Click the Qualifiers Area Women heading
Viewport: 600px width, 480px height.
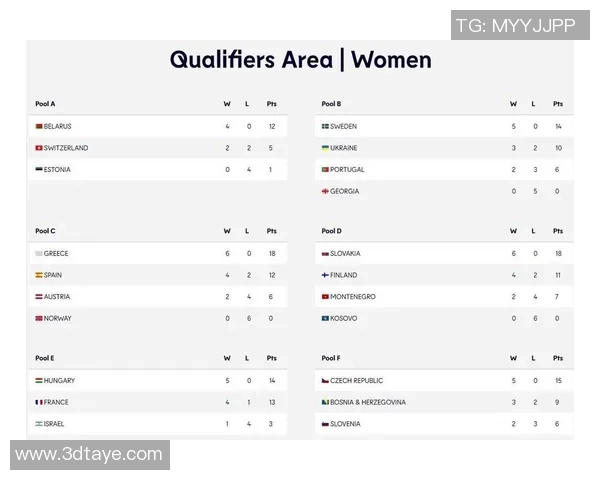pyautogui.click(x=300, y=60)
